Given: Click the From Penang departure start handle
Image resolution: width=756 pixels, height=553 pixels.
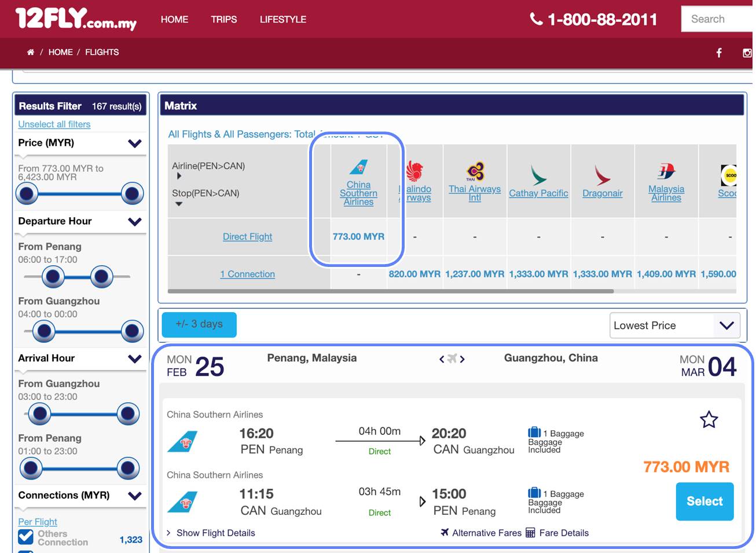Looking at the screenshot, I should (53, 277).
